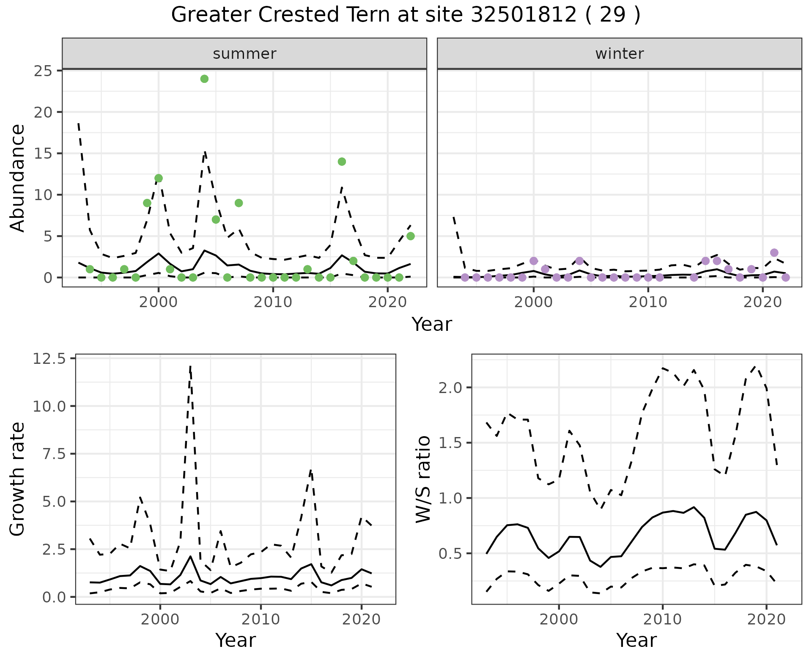The height and width of the screenshot is (660, 812).
Task: Click the green summer point at 12 in 2000
Action: (159, 178)
